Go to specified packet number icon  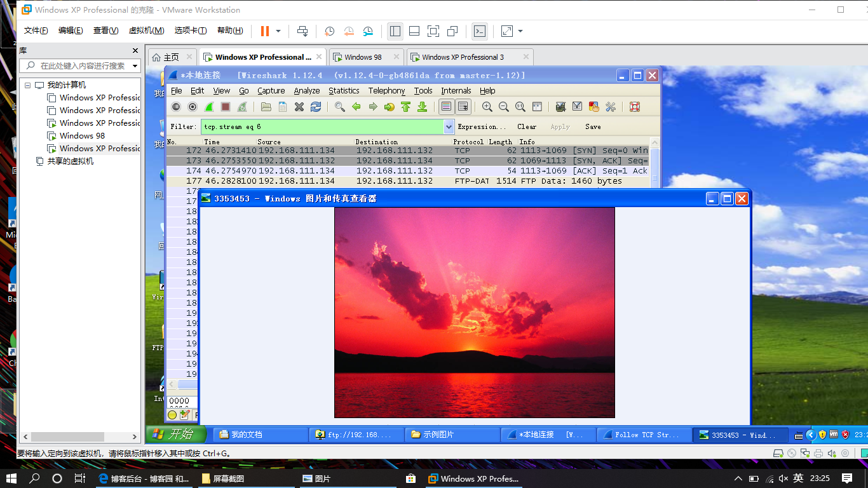coord(390,107)
